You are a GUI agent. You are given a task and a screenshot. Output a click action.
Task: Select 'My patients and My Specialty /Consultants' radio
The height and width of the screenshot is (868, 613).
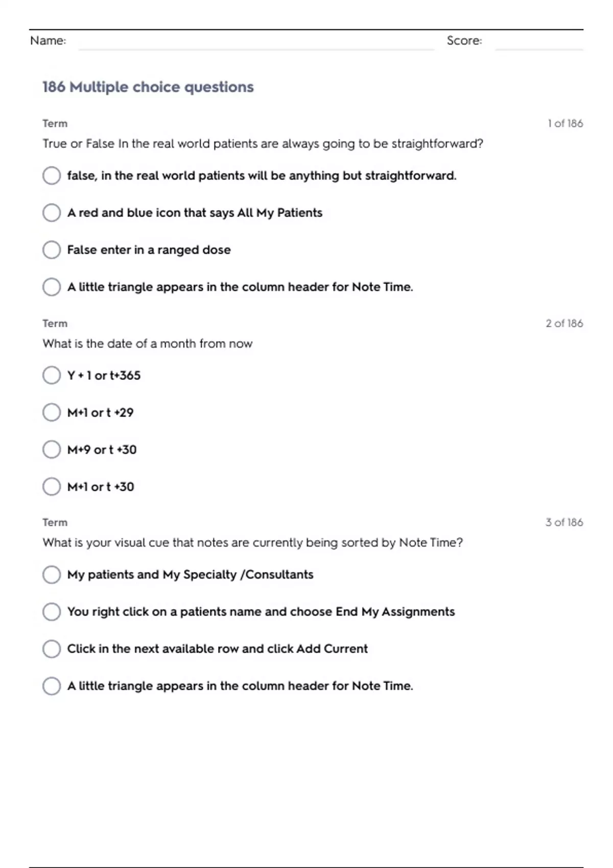[52, 574]
